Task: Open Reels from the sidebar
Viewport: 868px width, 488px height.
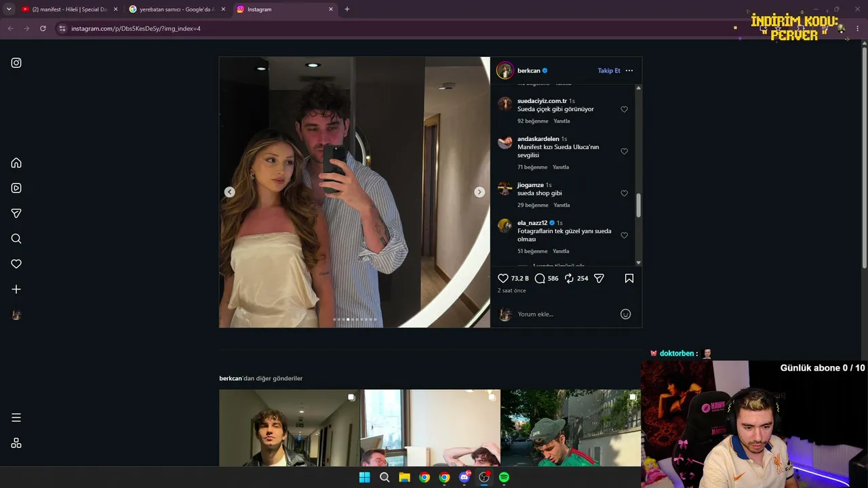Action: coord(16,188)
